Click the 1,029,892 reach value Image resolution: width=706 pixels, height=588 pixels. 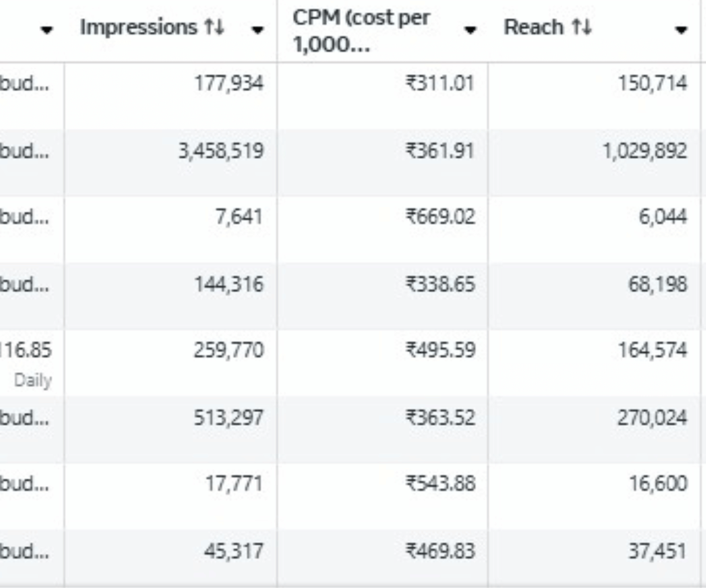(644, 151)
